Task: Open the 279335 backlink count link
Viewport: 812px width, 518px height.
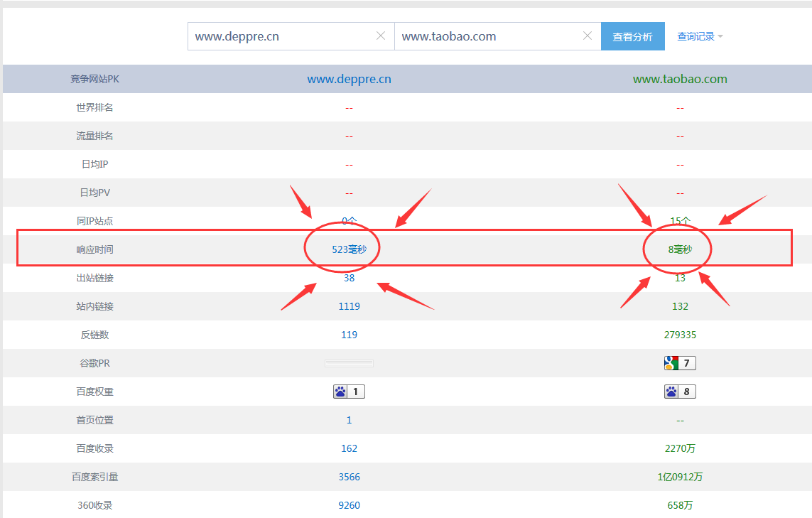Action: pyautogui.click(x=680, y=335)
